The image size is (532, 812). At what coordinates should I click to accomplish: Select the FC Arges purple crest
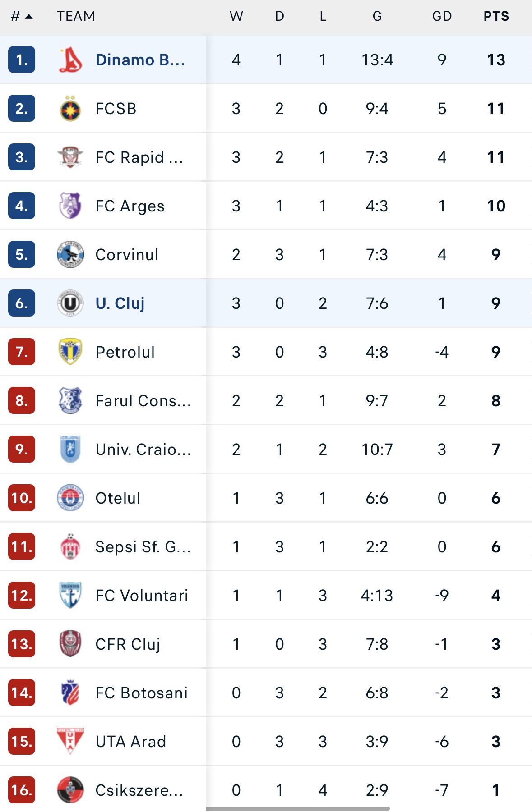(70, 206)
